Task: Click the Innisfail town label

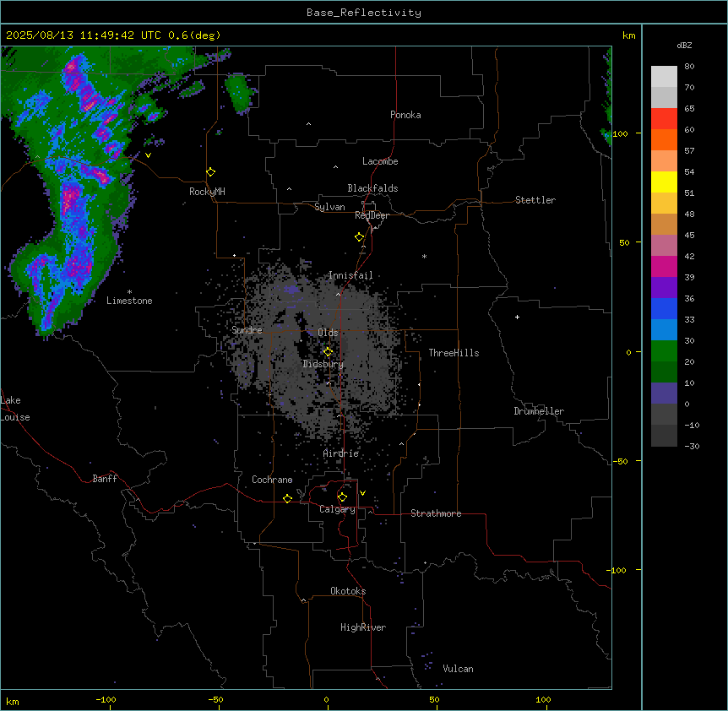Action: 350,275
